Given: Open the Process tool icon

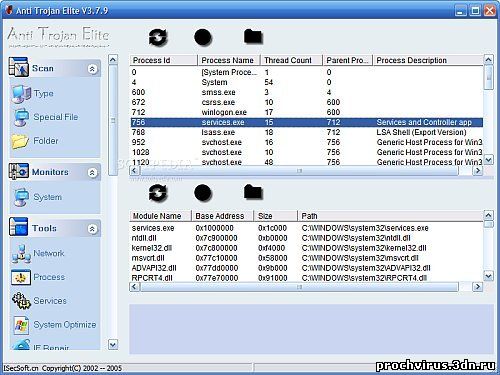Looking at the screenshot, I should pyautogui.click(x=21, y=277).
